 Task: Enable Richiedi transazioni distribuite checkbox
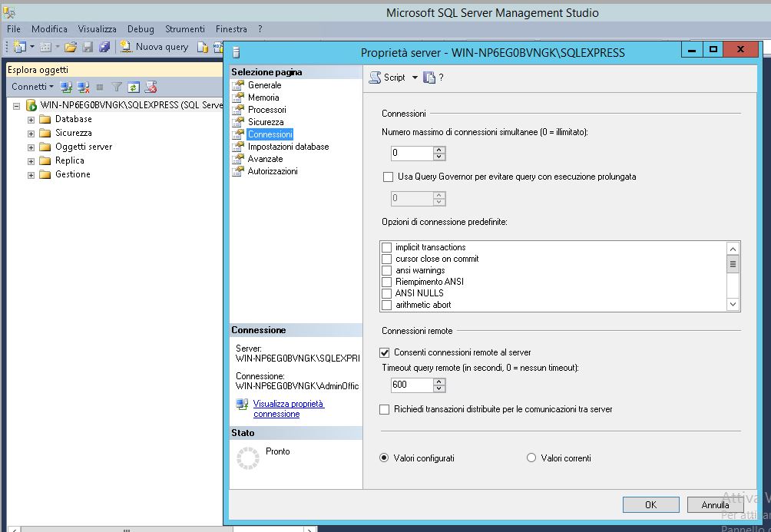click(385, 410)
